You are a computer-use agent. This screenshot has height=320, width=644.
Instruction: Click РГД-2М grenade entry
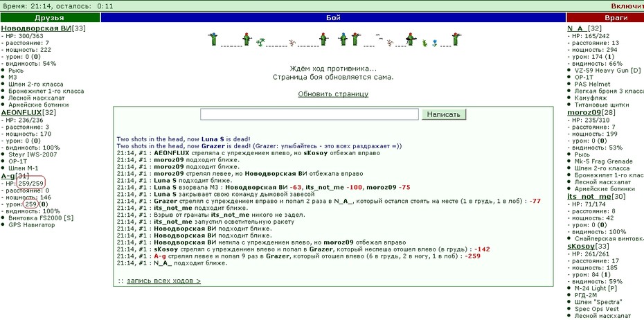coord(586,295)
